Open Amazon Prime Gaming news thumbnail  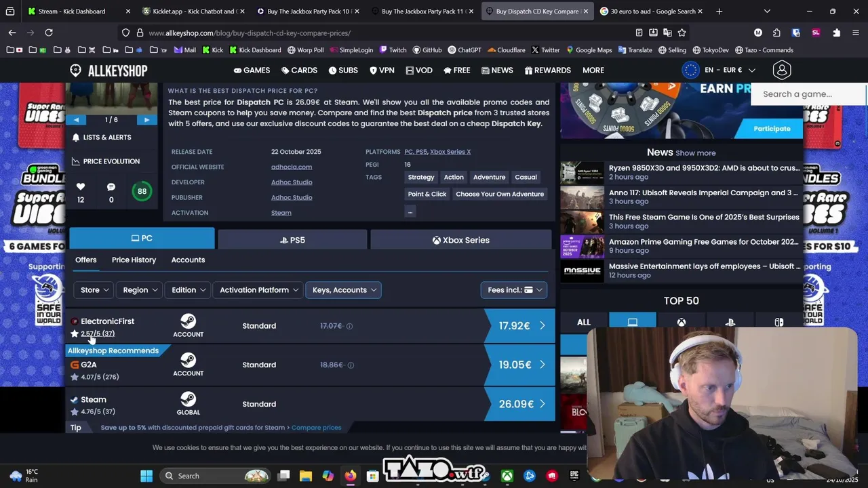coord(582,246)
